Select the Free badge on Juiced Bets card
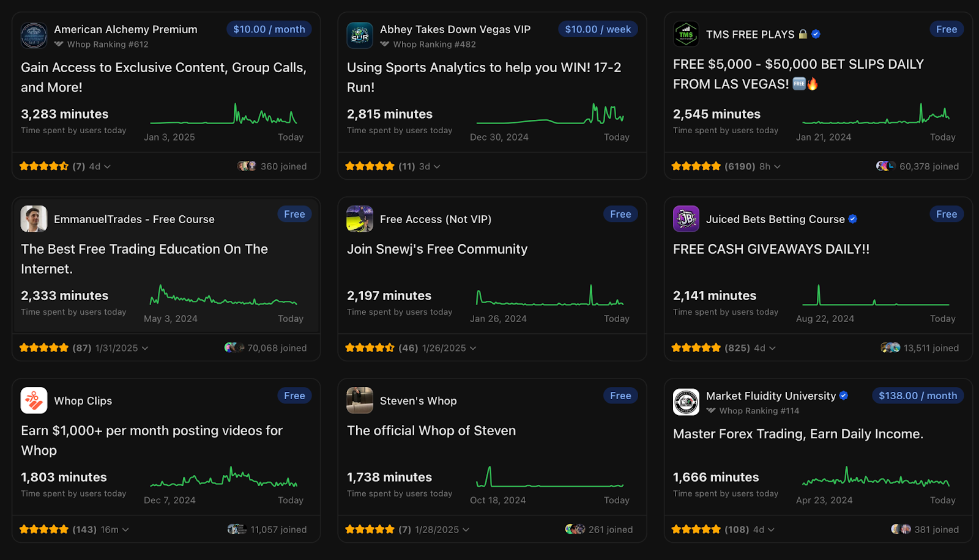Screen dimensions: 979x560 tap(946, 214)
